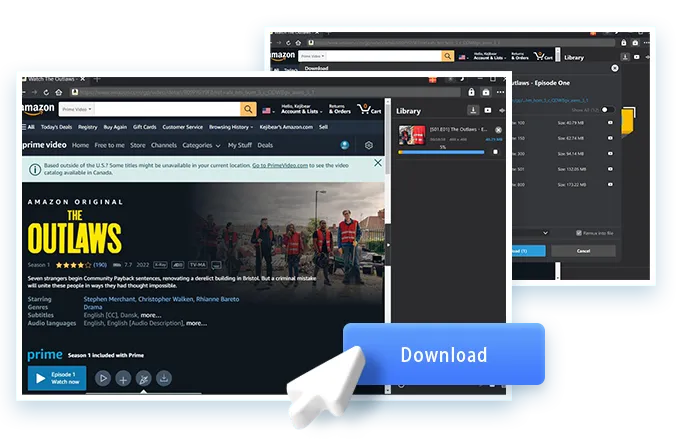Add The Outlaws to watchlist with plus icon

pyautogui.click(x=123, y=379)
